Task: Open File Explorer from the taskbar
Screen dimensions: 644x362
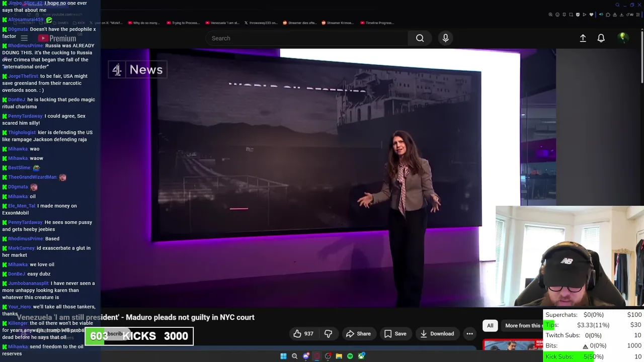Action: (x=339, y=356)
